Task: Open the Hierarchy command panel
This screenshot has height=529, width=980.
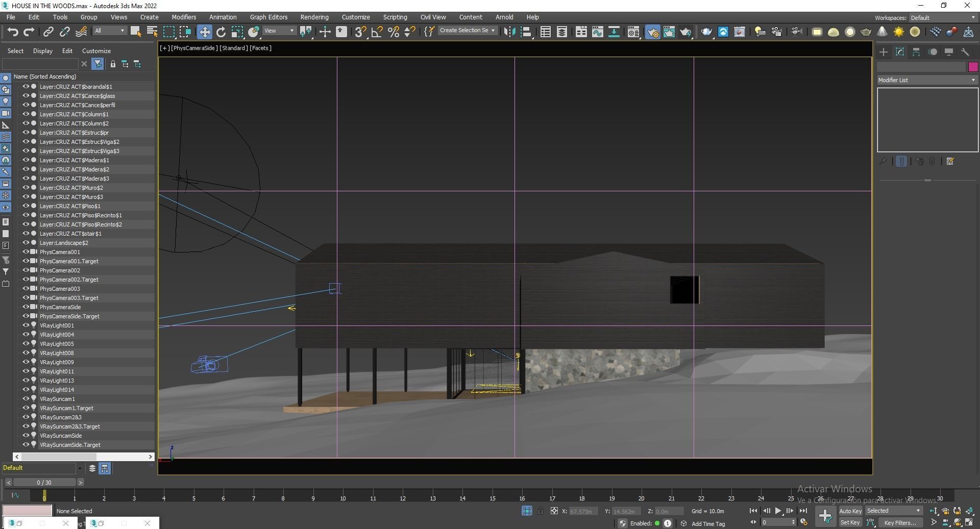Action: (x=916, y=52)
